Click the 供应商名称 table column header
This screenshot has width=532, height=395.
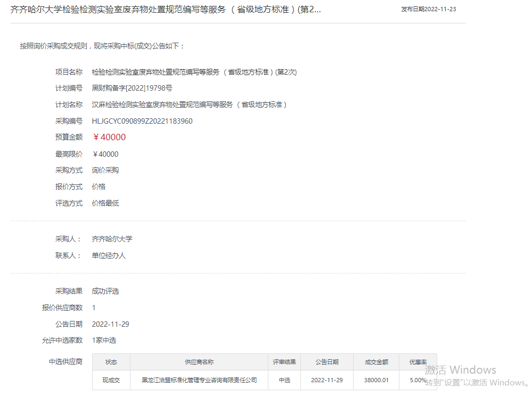[199, 362]
